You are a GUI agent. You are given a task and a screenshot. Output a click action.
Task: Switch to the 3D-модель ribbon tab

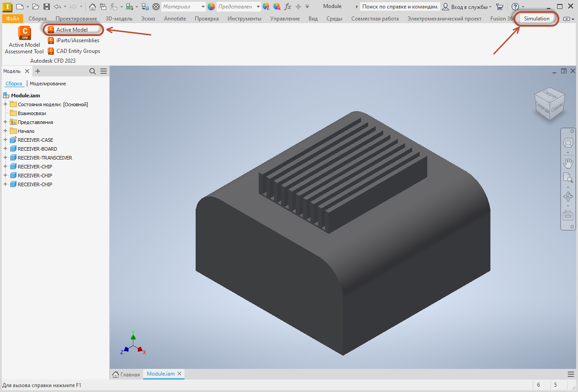(119, 19)
